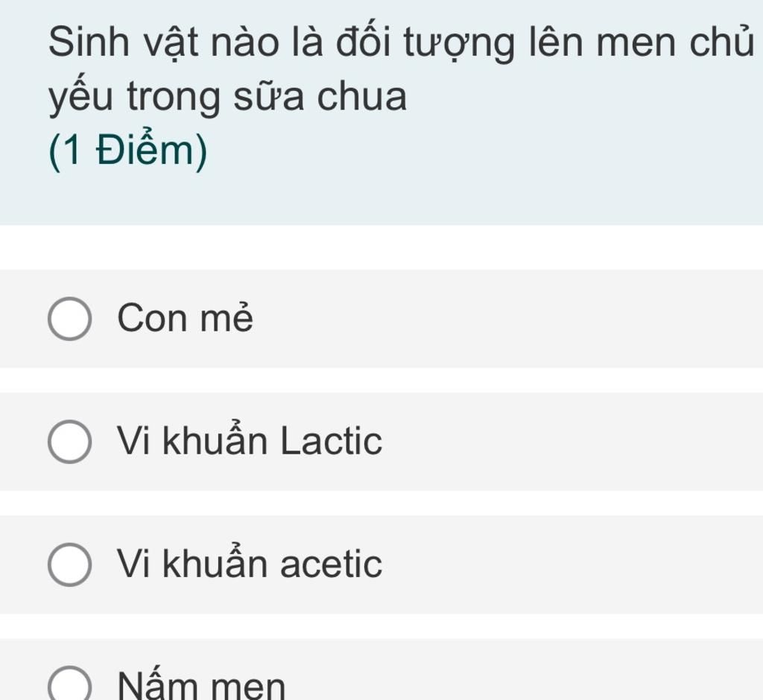Click the "Con mẻ" answer label text
The width and height of the screenshot is (763, 700).
click(x=186, y=319)
